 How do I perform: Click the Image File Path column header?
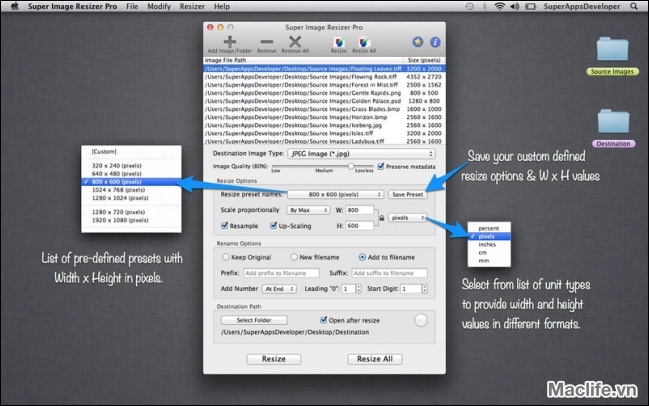(303, 60)
